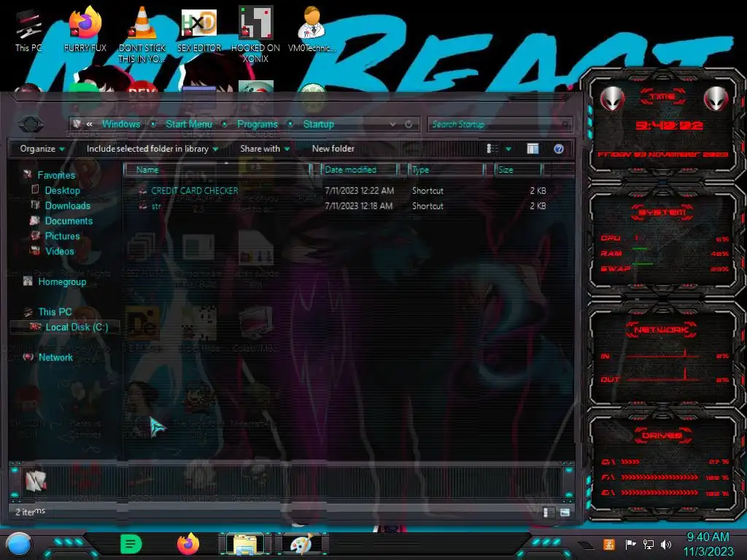
Task: Open the VM0Technic desktop shortcut
Action: (312, 29)
